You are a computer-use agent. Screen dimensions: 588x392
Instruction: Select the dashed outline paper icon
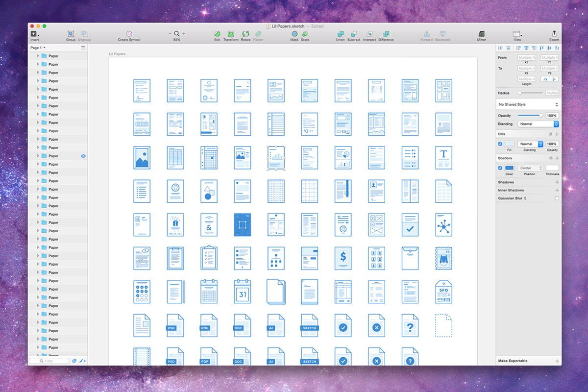[443, 325]
